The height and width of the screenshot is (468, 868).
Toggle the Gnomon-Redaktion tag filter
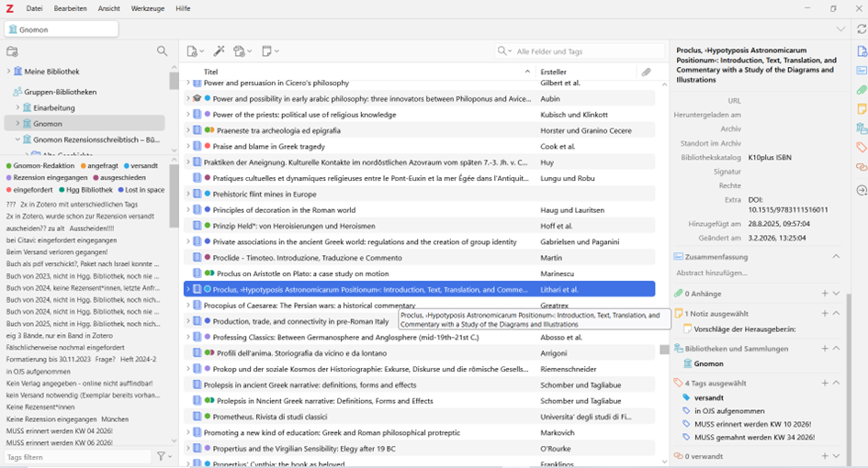tap(39, 165)
